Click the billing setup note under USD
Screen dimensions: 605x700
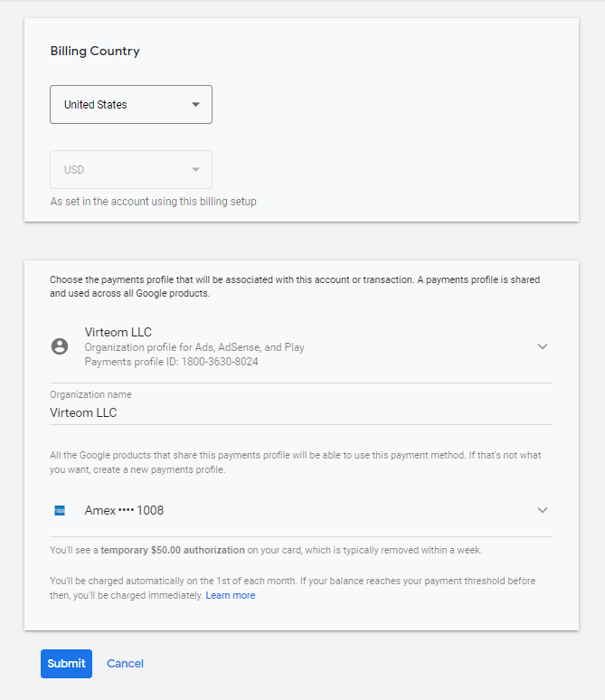click(153, 202)
